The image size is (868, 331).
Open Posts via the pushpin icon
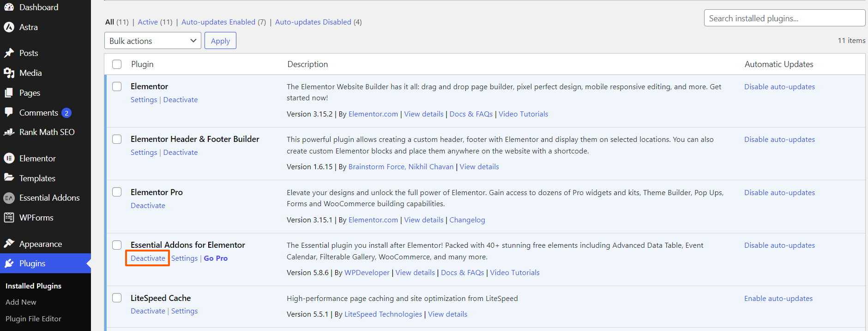pos(9,53)
